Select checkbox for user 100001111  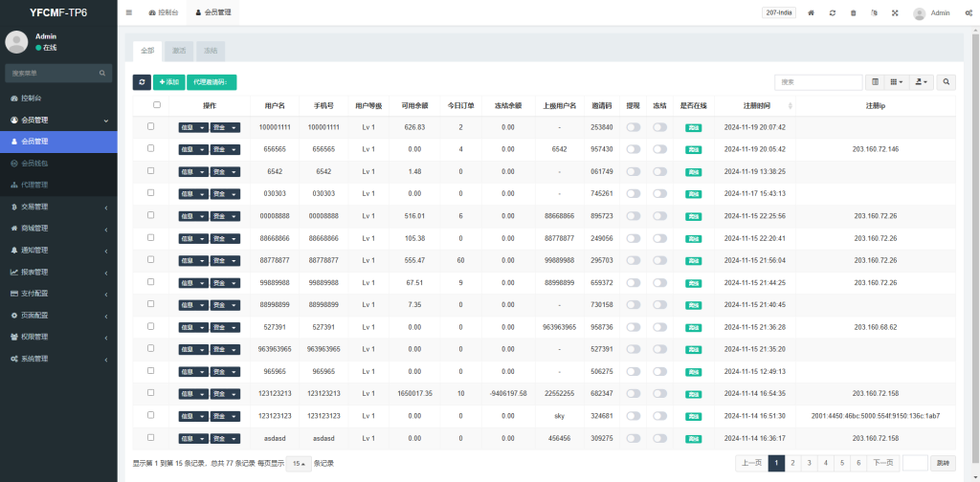pyautogui.click(x=150, y=127)
